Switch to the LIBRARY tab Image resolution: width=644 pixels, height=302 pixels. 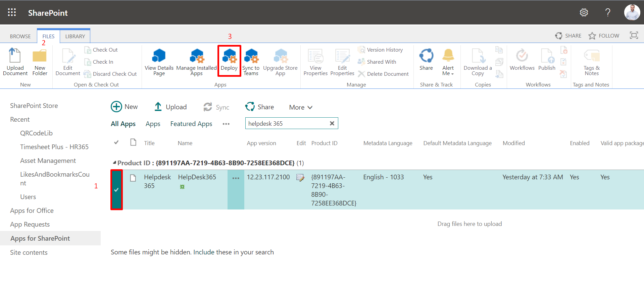tap(75, 36)
